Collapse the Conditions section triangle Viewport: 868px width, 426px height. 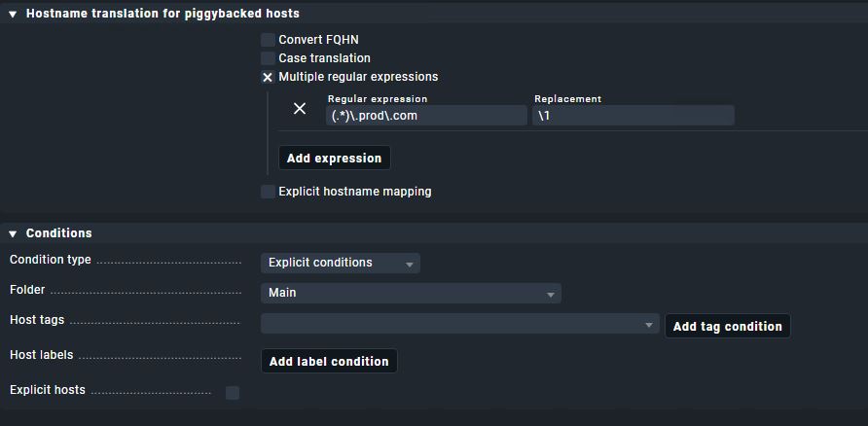coord(13,233)
